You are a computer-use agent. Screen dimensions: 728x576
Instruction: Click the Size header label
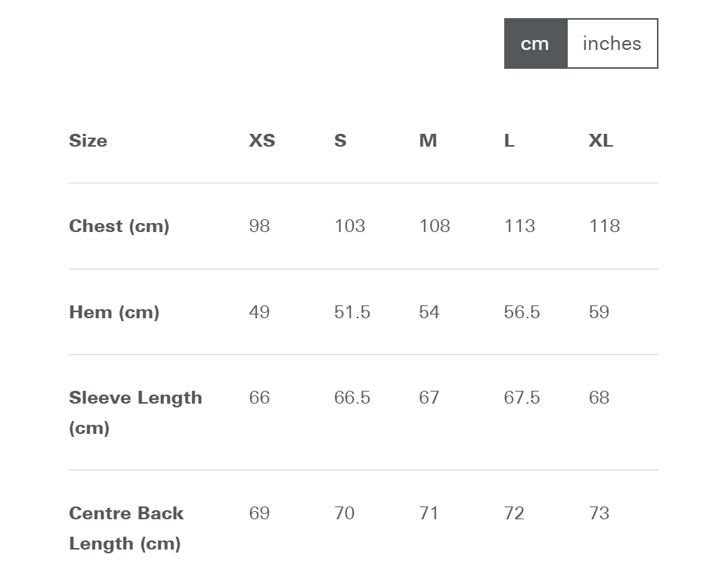(88, 140)
